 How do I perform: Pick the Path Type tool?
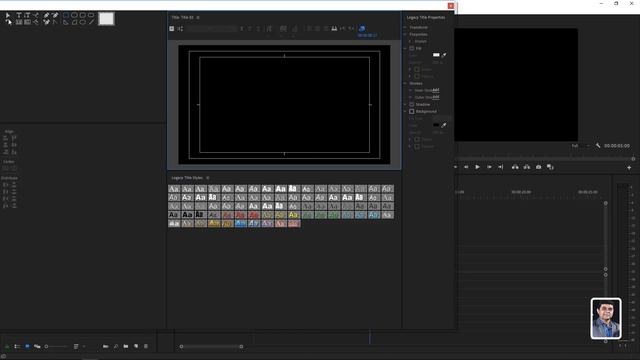point(36,15)
